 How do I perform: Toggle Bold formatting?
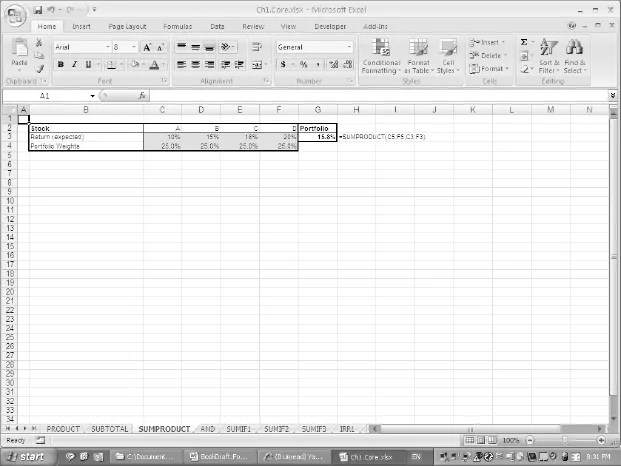point(60,65)
